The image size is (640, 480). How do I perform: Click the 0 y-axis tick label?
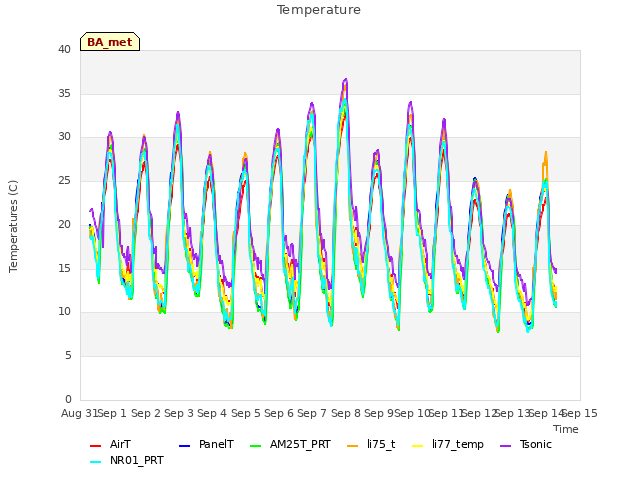coord(68,399)
